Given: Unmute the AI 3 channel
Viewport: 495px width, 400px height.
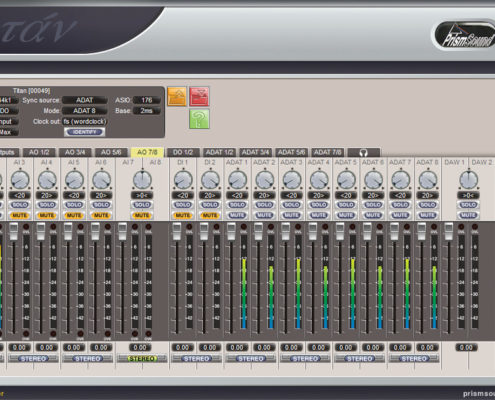Looking at the screenshot, I should coord(19,215).
